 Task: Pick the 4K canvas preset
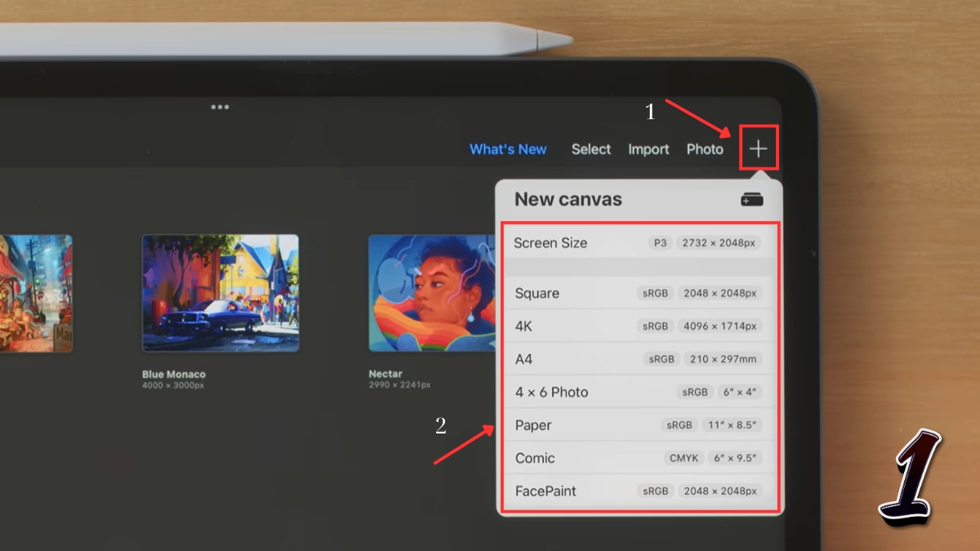(639, 326)
